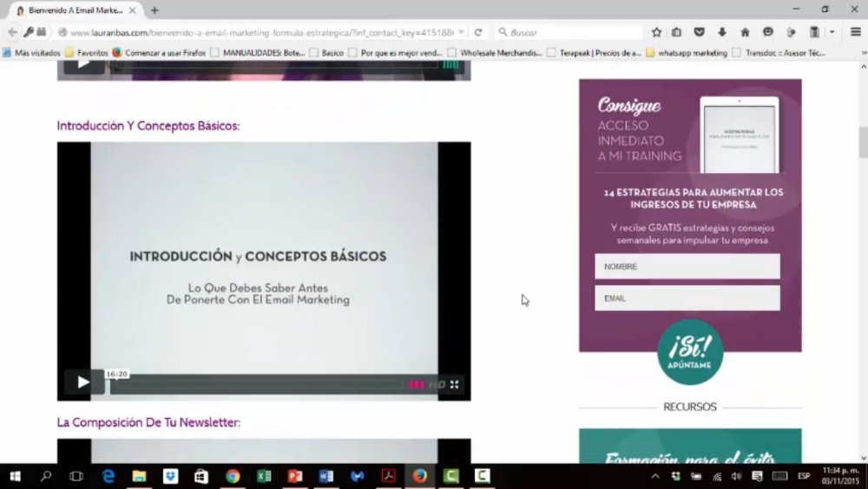Reload the page with the refresh icon
The image size is (868, 489).
478,33
